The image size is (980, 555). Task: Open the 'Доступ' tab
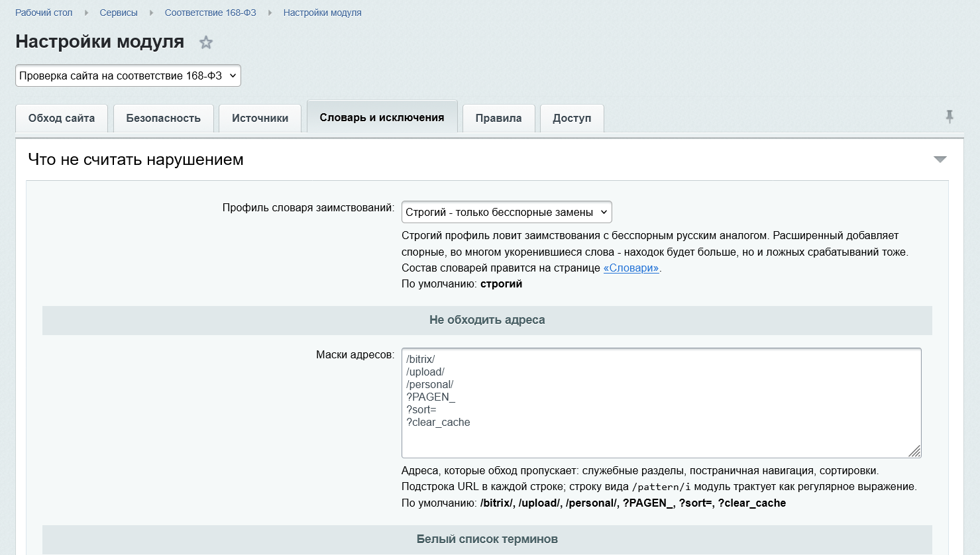click(x=572, y=119)
